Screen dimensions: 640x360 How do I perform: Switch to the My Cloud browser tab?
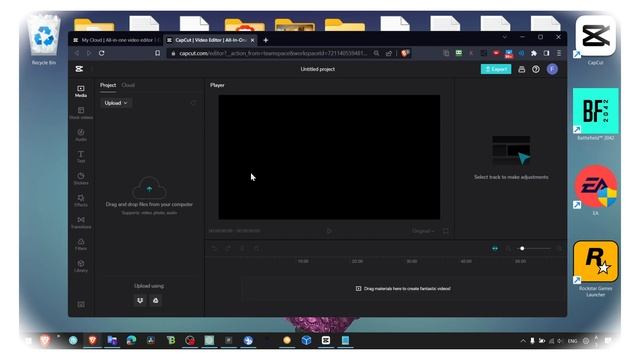click(x=116, y=40)
